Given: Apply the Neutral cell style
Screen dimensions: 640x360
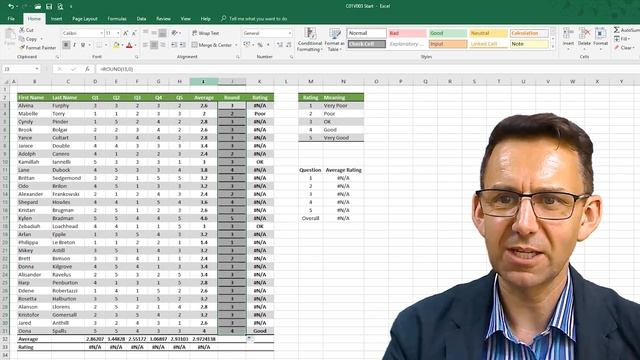Looking at the screenshot, I should [x=488, y=33].
